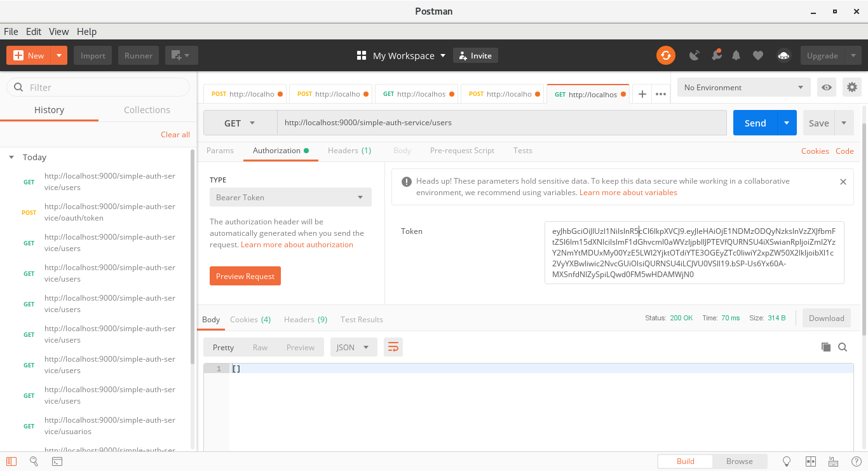The image size is (868, 471).
Task: Click Download response button
Action: pyautogui.click(x=827, y=318)
